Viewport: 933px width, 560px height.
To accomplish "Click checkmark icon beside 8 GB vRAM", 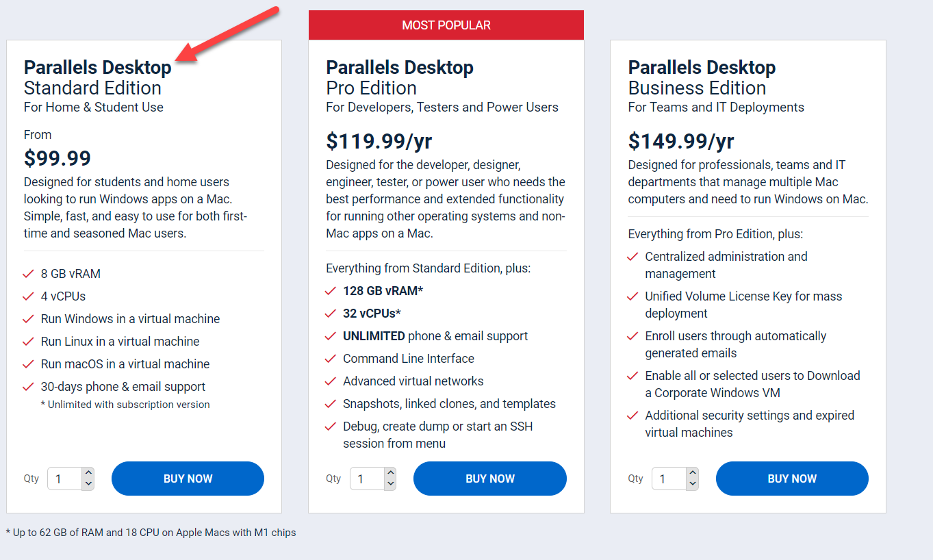I will tap(28, 274).
